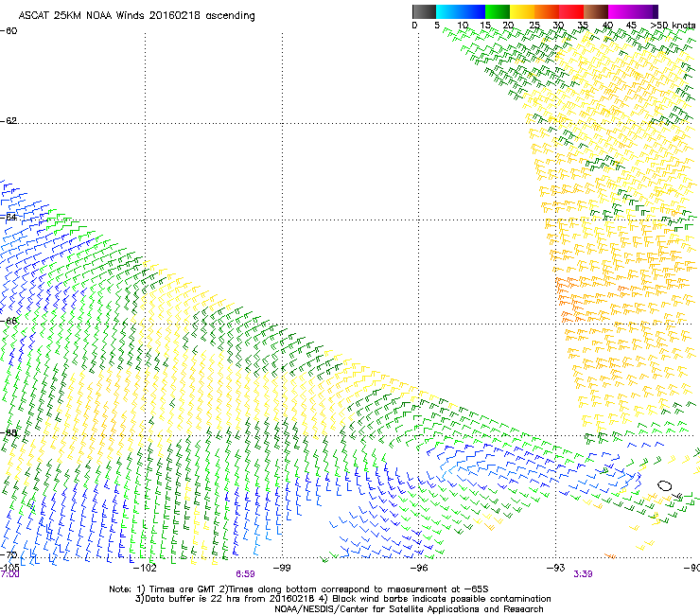Click the ">50 knots" legend label
The width and height of the screenshot is (700, 615).
tap(673, 25)
